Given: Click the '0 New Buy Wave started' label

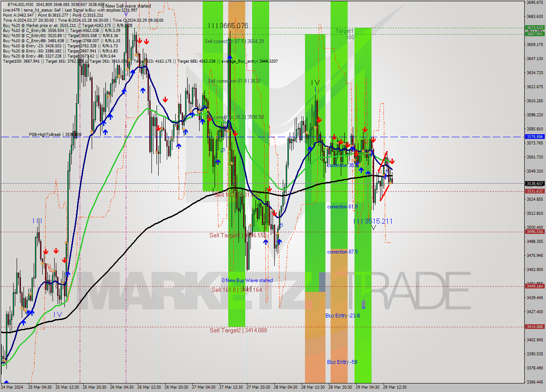Looking at the screenshot, I should pos(247,280).
